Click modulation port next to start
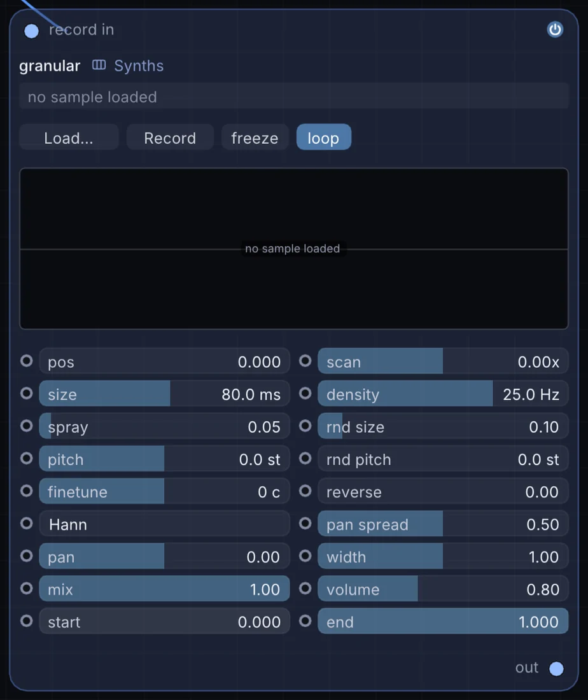Screen dimensions: 588x700 point(26,621)
